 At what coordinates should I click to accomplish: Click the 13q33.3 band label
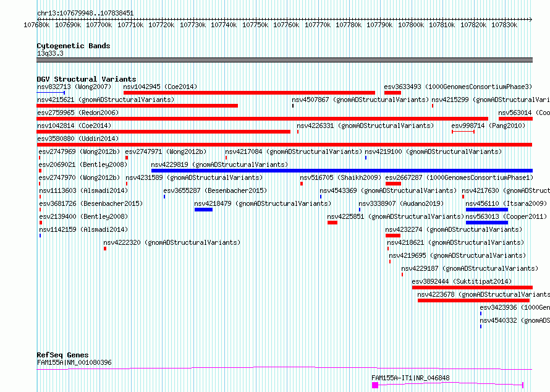50,53
